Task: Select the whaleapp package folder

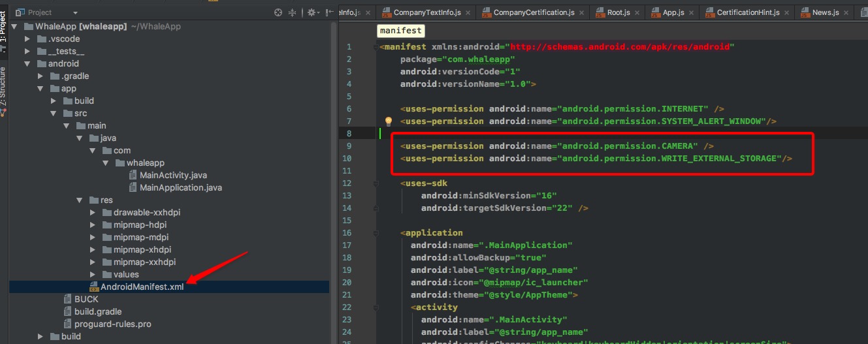Action: tap(145, 163)
